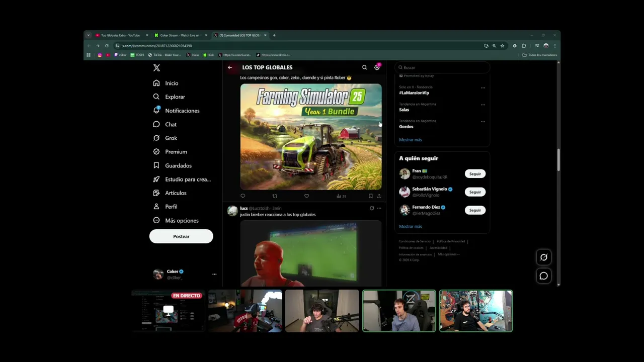Reload the page
Viewport: 644px width, 362px height.
coord(107,46)
